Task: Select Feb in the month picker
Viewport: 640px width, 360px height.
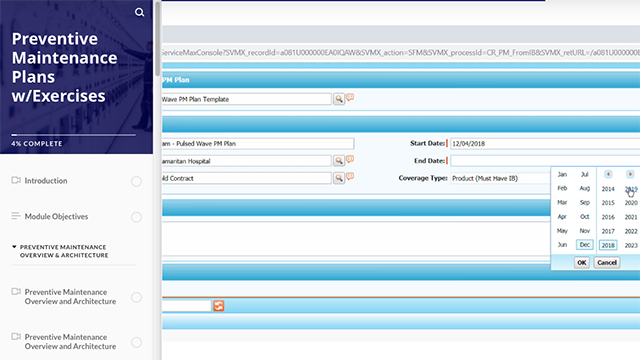Action: (x=562, y=188)
